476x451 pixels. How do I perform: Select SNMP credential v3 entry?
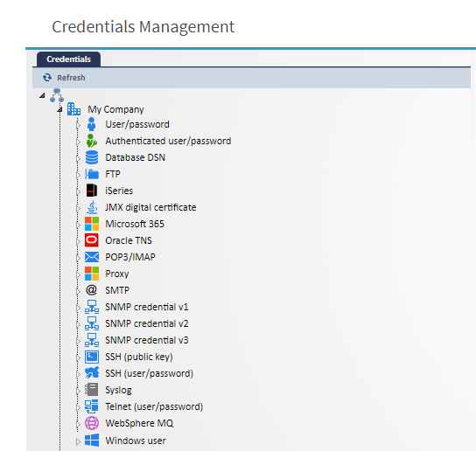147,340
